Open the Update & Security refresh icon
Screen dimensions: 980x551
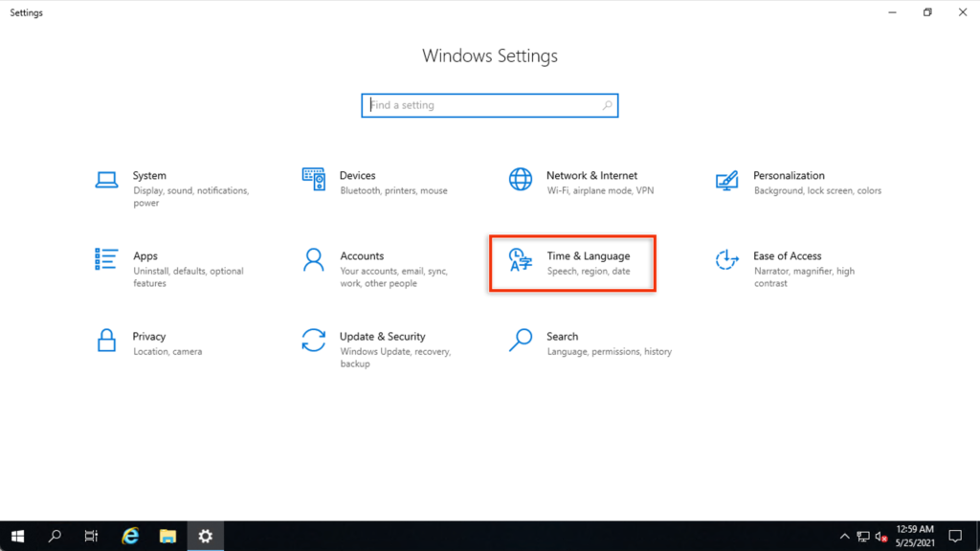[x=313, y=341]
